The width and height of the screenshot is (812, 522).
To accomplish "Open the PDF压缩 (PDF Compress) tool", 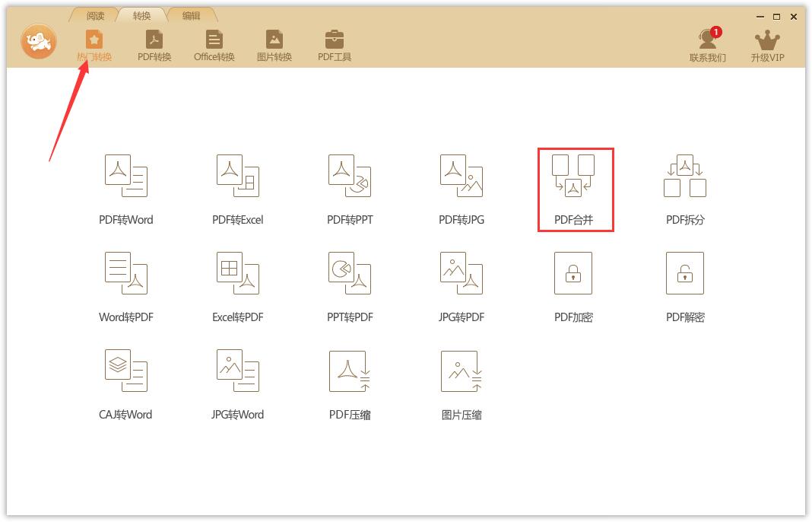I will coord(350,384).
